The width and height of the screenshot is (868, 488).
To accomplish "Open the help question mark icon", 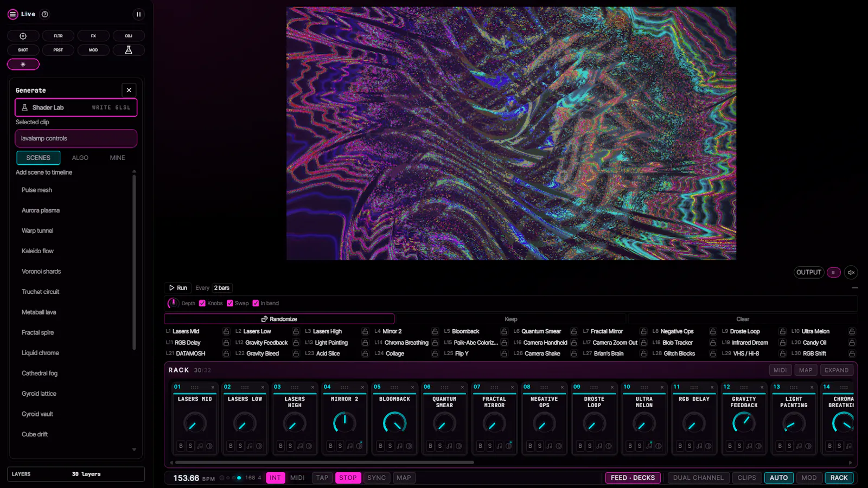I will 45,14.
